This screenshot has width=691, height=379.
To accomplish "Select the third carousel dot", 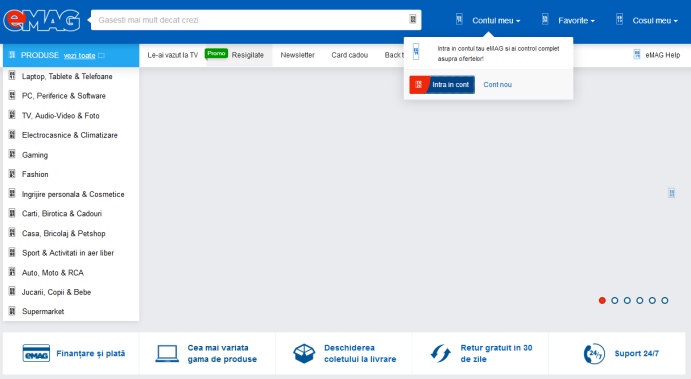I will pyautogui.click(x=627, y=301).
